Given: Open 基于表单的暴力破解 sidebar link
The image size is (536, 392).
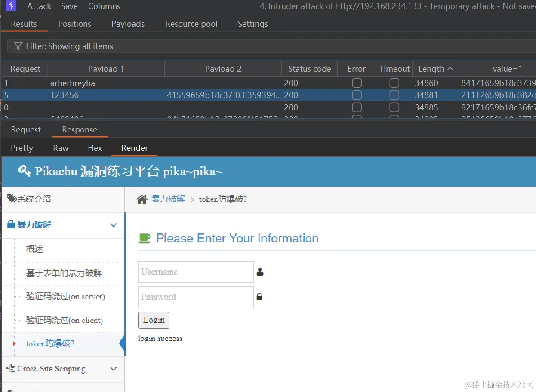Looking at the screenshot, I should coord(64,273).
